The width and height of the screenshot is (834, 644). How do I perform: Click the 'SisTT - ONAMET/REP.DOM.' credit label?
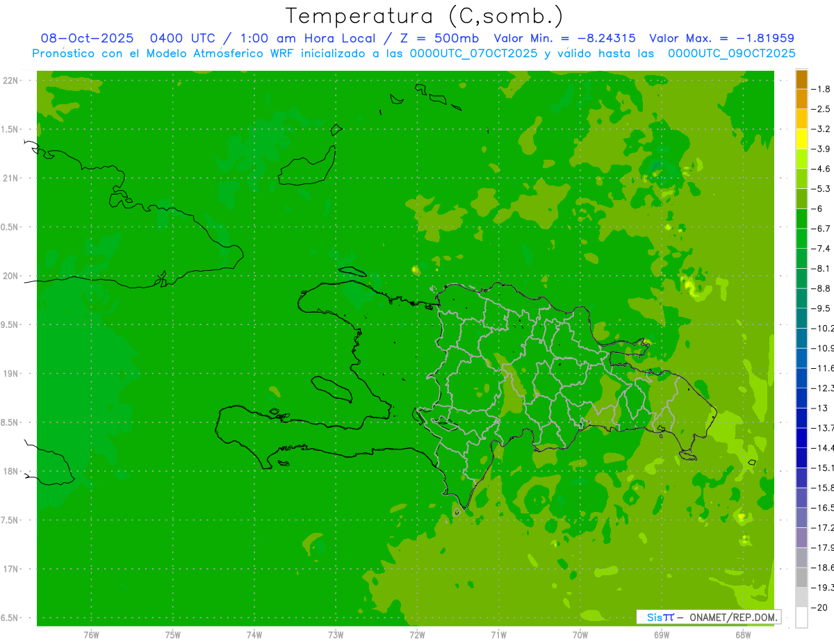coord(709,617)
